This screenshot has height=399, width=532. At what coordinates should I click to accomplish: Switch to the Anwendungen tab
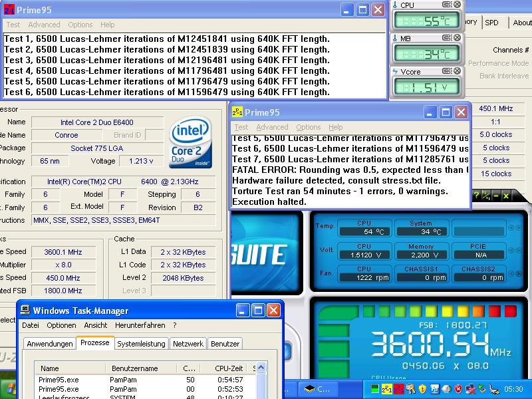pos(50,344)
